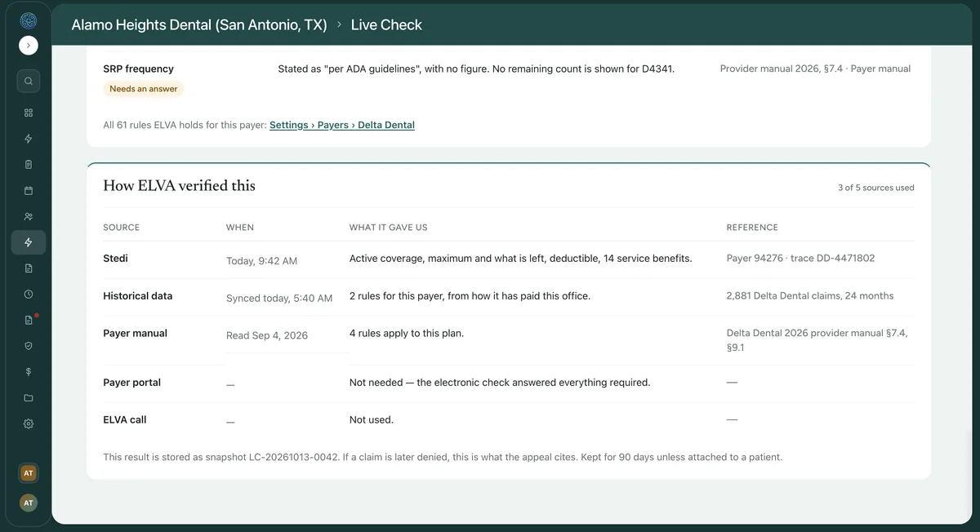Open the calendar icon in sidebar
Viewport: 980px width, 532px height.
(29, 190)
